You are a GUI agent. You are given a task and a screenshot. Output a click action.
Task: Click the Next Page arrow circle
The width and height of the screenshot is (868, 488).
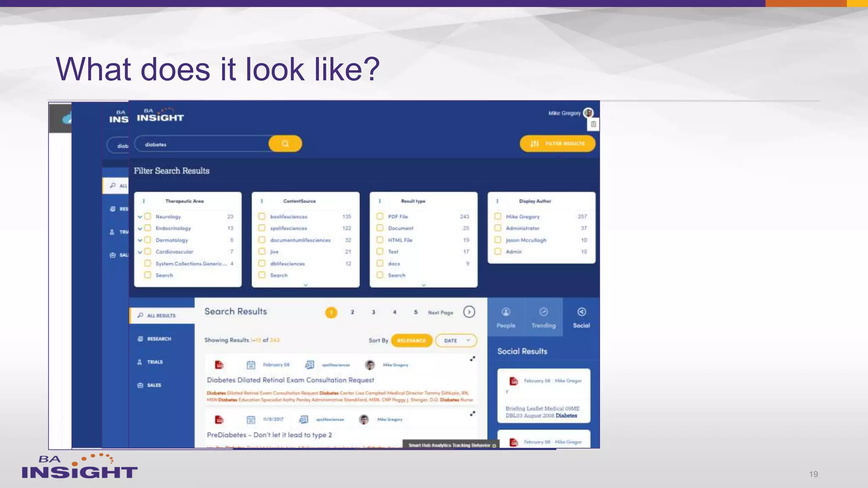[x=469, y=312]
